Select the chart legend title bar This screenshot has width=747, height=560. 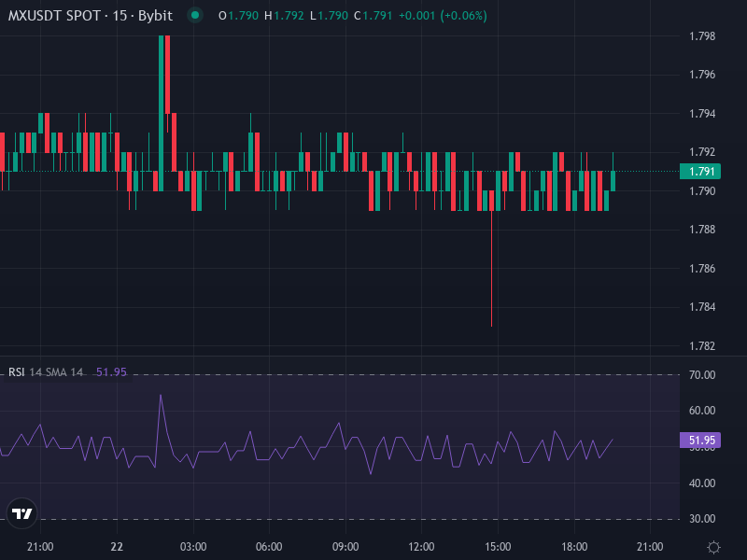93,16
